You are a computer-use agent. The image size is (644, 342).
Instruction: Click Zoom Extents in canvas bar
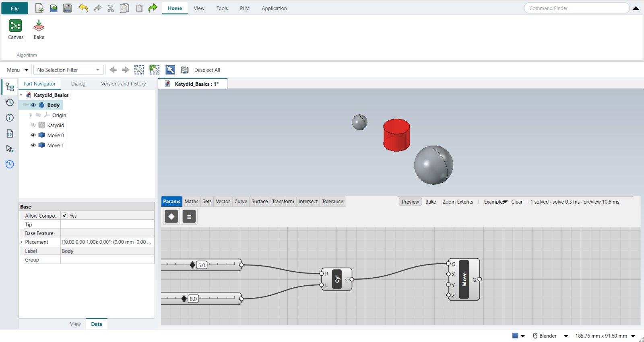point(458,202)
